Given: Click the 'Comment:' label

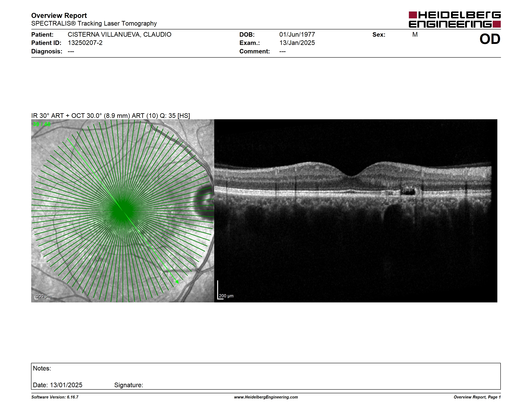Looking at the screenshot, I should click(255, 51).
